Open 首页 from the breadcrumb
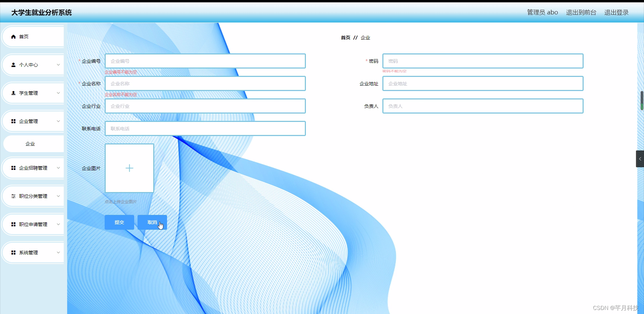The height and width of the screenshot is (314, 644). [345, 38]
